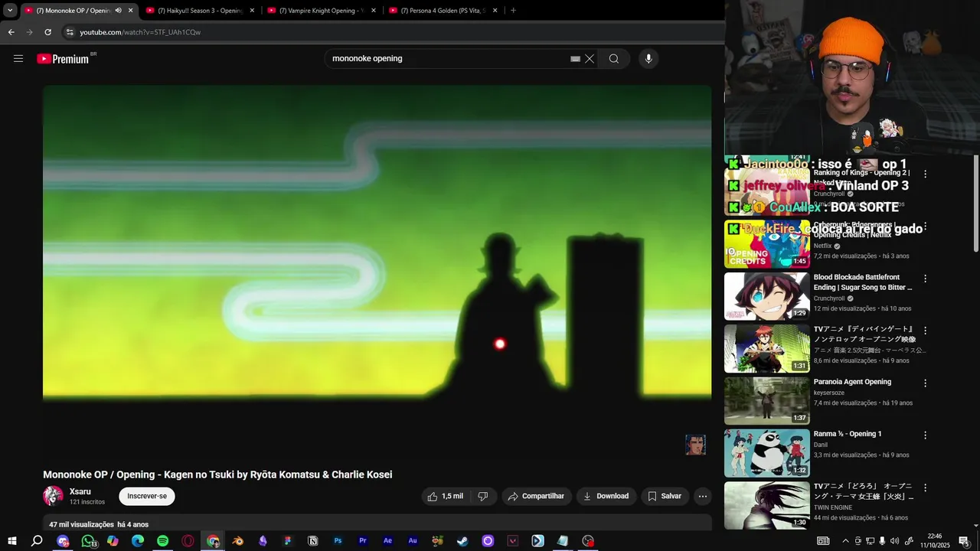Go forward with browser forward arrow
Viewport: 980px width, 551px height.
click(x=29, y=32)
